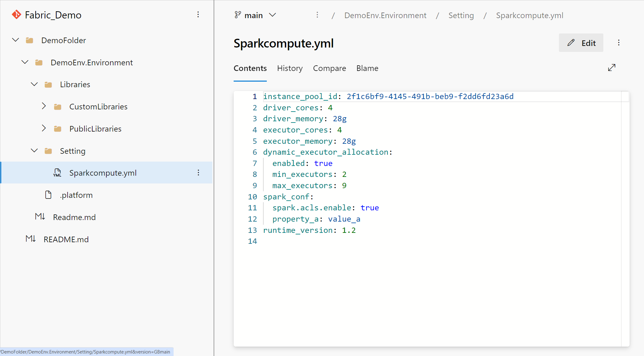Viewport: 644px width, 356px height.
Task: Select the Compare tab in file viewer
Action: (329, 68)
